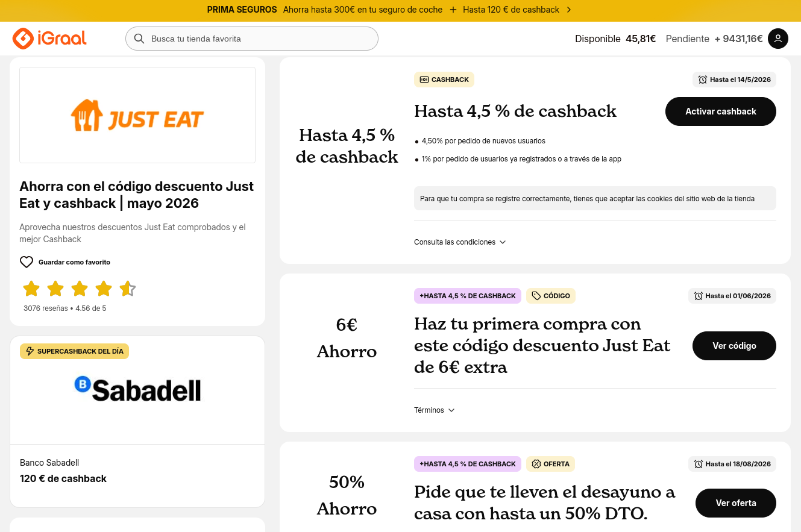Viewport: 801px width, 532px height.
Task: Click 'Banco Sabadell' card name
Action: coord(49,463)
